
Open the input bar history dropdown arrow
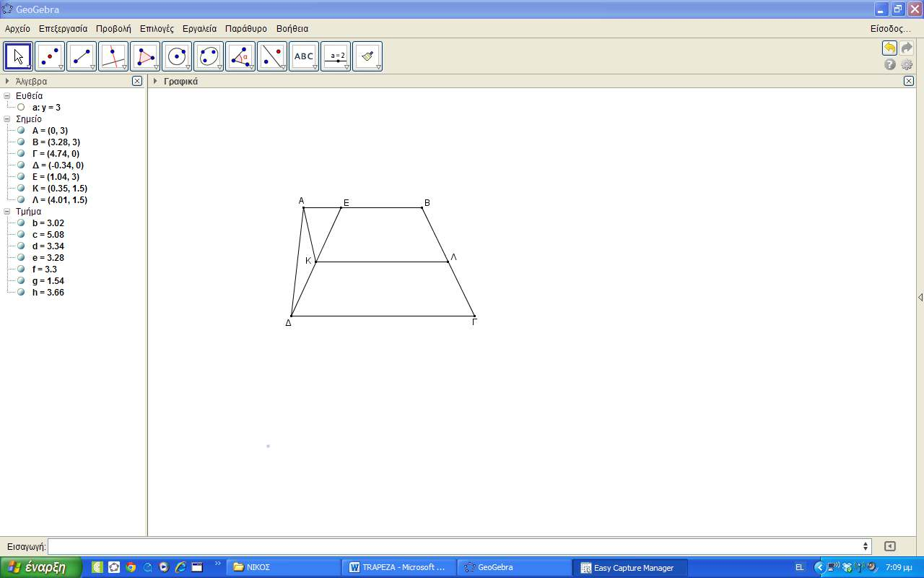coord(866,547)
